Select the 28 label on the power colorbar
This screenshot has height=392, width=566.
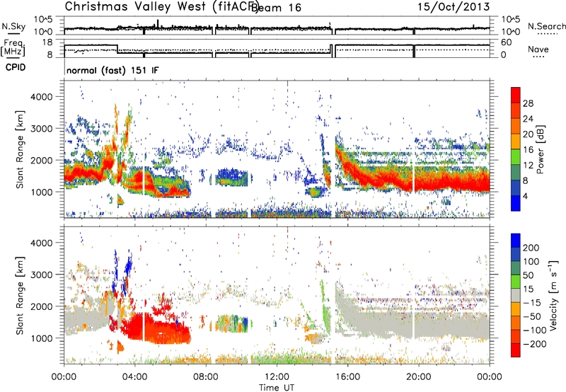click(x=528, y=103)
